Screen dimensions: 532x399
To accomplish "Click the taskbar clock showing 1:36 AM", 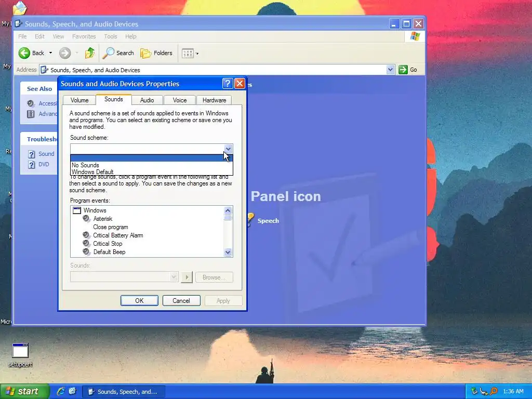I will (x=513, y=392).
